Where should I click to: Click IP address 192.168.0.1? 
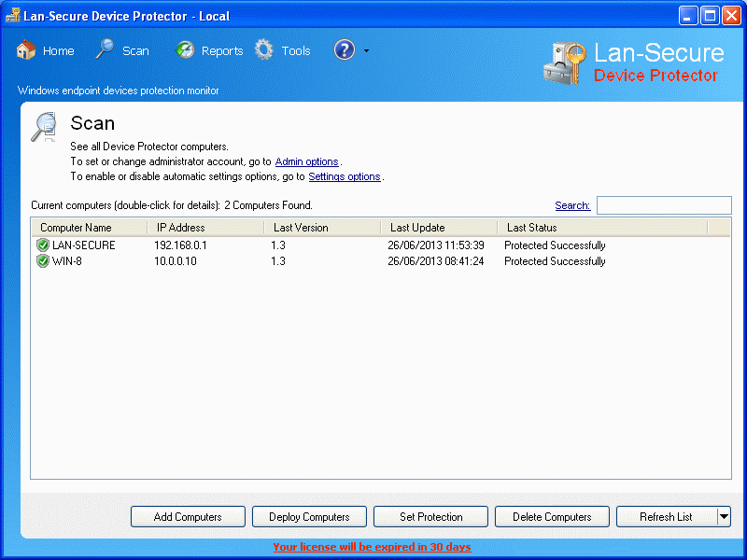180,245
